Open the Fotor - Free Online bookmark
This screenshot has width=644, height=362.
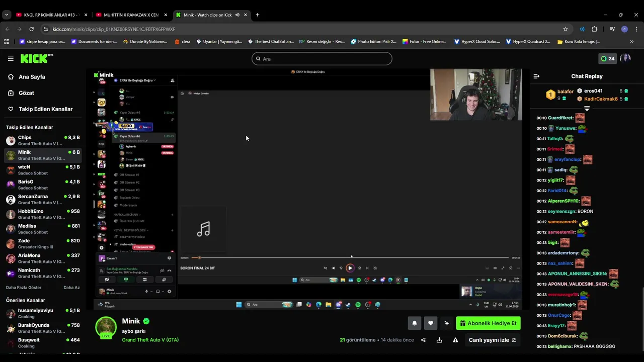pyautogui.click(x=425, y=42)
